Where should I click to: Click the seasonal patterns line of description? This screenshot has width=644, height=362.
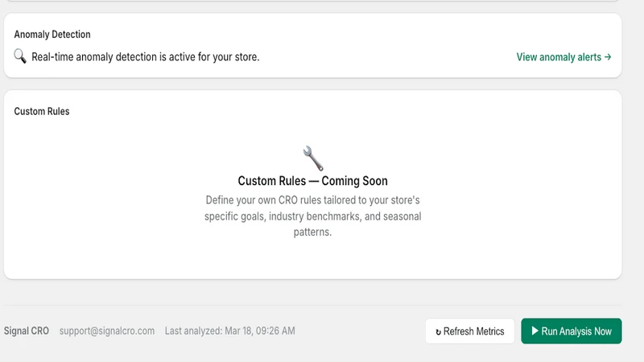(x=312, y=232)
